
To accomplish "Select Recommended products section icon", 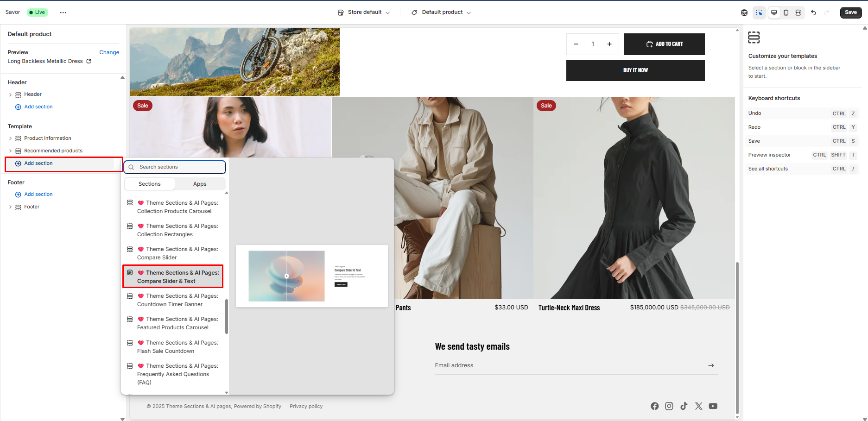I will [18, 151].
